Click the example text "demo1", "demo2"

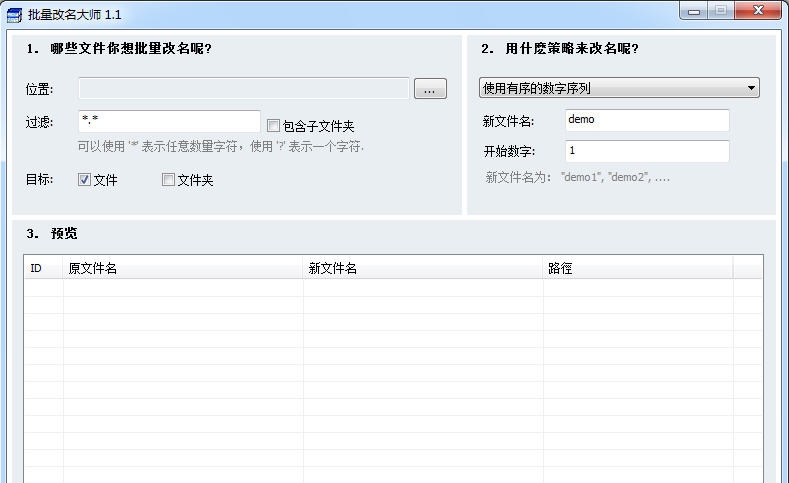615,177
